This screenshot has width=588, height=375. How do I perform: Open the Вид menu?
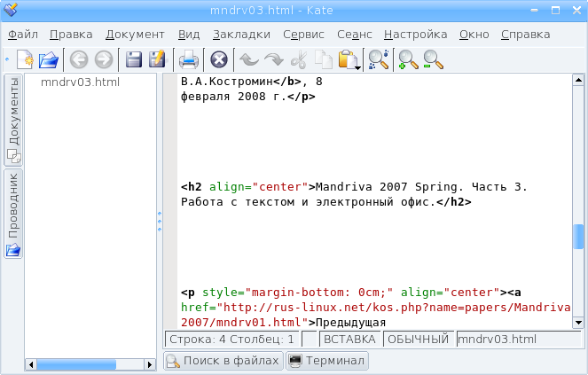[x=189, y=35]
